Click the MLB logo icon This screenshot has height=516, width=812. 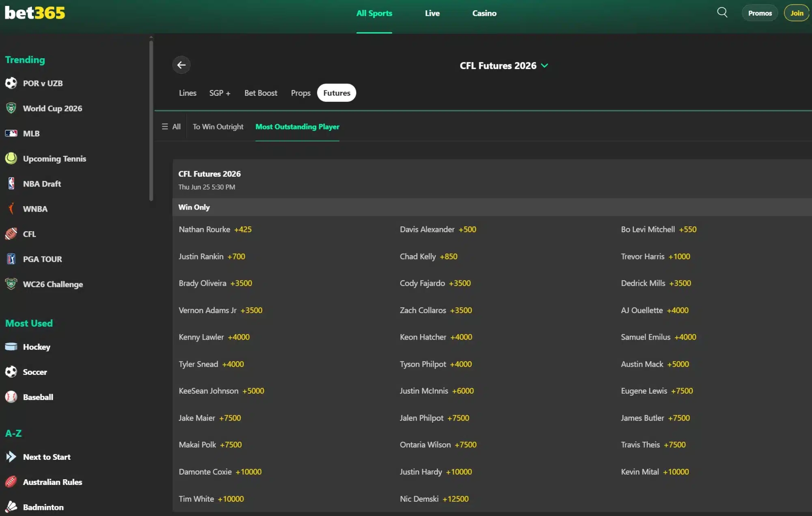[11, 133]
